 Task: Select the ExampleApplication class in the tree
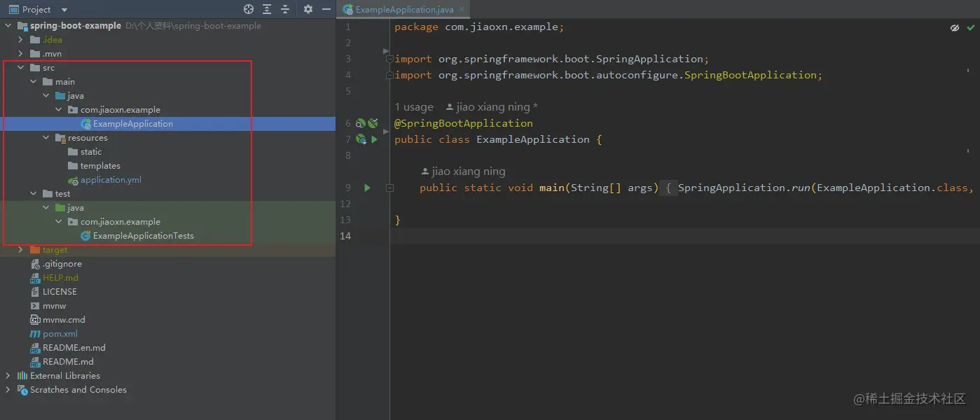[133, 124]
